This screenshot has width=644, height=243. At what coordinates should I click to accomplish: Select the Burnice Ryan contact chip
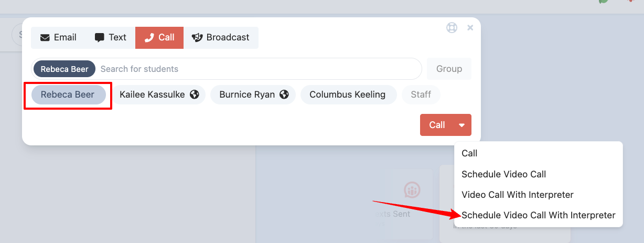pyautogui.click(x=253, y=94)
